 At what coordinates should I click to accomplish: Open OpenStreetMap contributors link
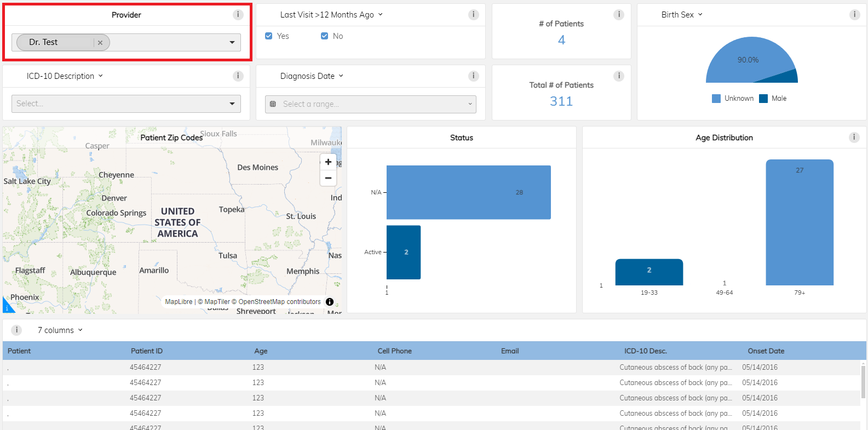tap(276, 302)
